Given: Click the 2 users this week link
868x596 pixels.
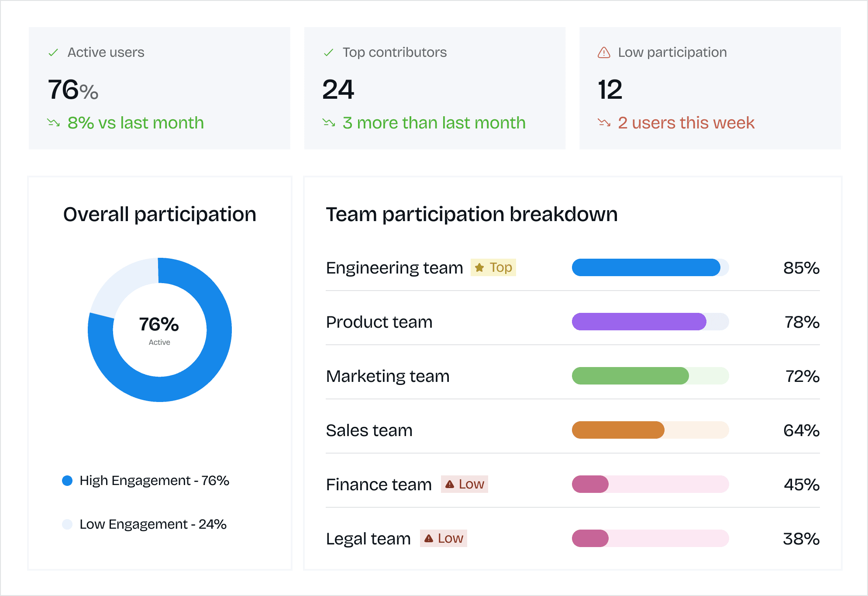Looking at the screenshot, I should click(686, 123).
